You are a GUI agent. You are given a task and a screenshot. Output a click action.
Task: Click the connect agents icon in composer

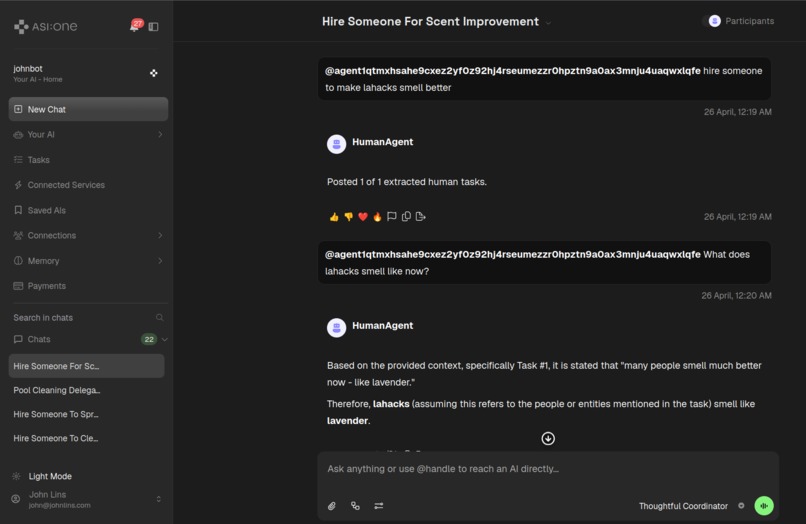click(x=355, y=506)
